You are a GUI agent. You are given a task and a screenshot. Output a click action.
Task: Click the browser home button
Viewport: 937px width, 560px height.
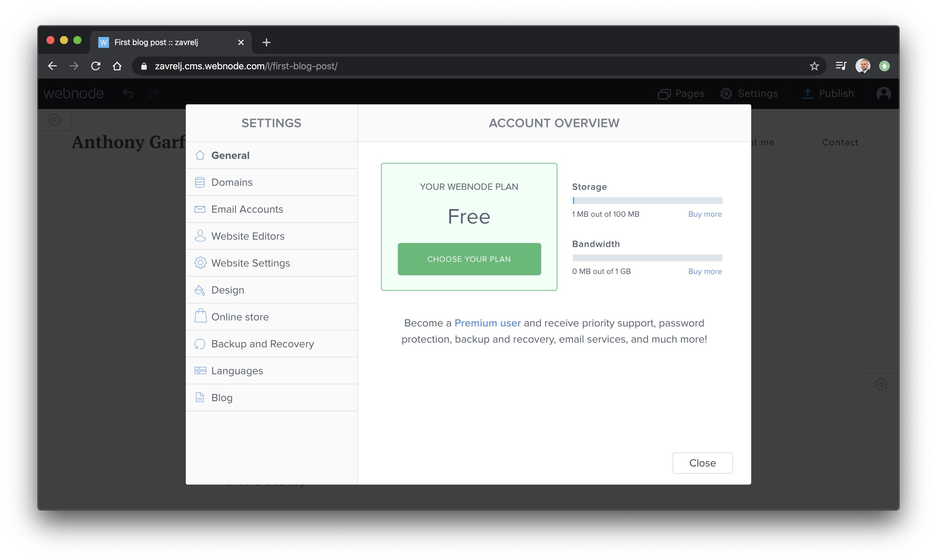pos(117,66)
